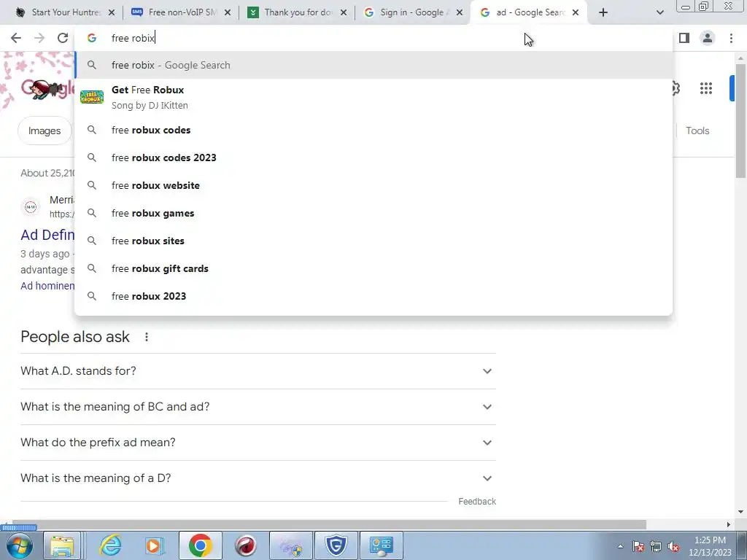Click the muted volume tray icon

673,546
